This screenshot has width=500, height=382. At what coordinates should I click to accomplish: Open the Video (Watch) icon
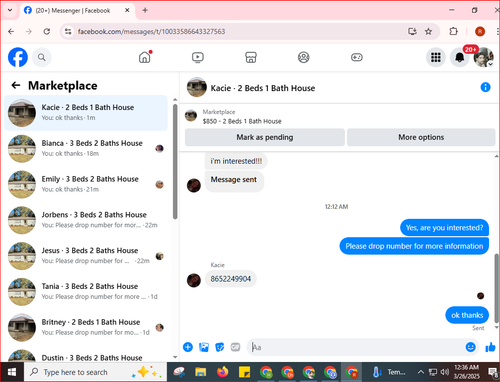(198, 57)
